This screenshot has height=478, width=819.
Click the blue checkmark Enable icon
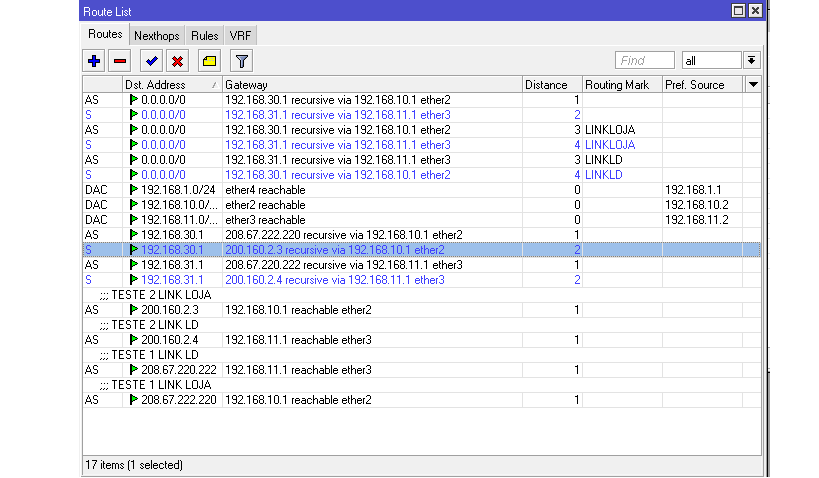pos(151,61)
